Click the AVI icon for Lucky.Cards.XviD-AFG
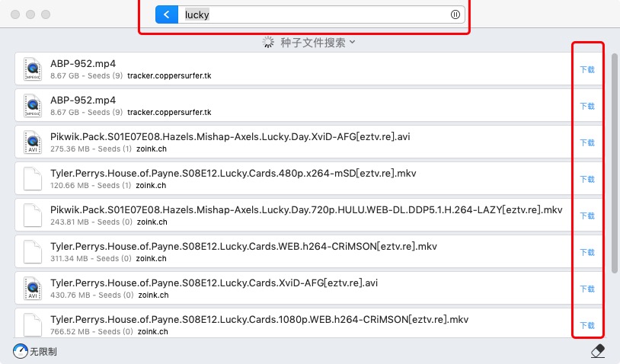 (x=33, y=288)
